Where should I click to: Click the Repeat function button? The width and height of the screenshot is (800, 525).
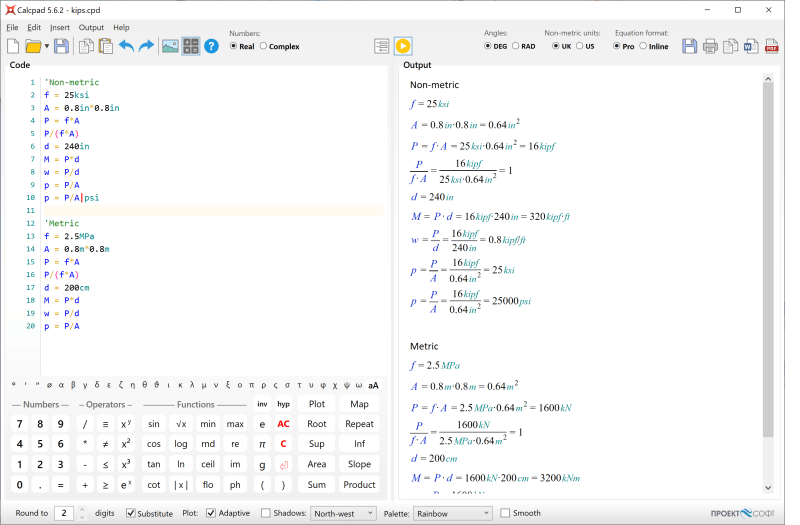[x=359, y=424]
